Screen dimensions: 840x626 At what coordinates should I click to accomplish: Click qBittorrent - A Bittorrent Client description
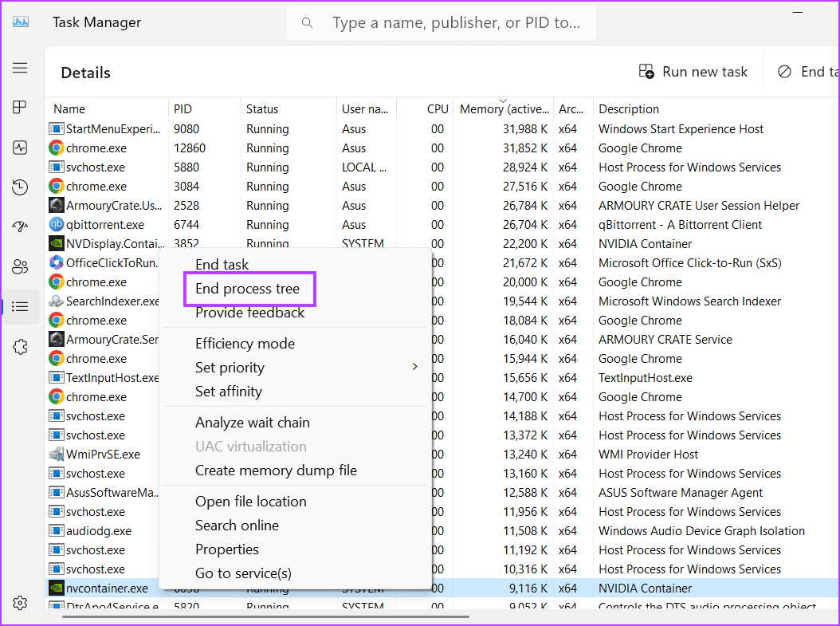point(680,225)
